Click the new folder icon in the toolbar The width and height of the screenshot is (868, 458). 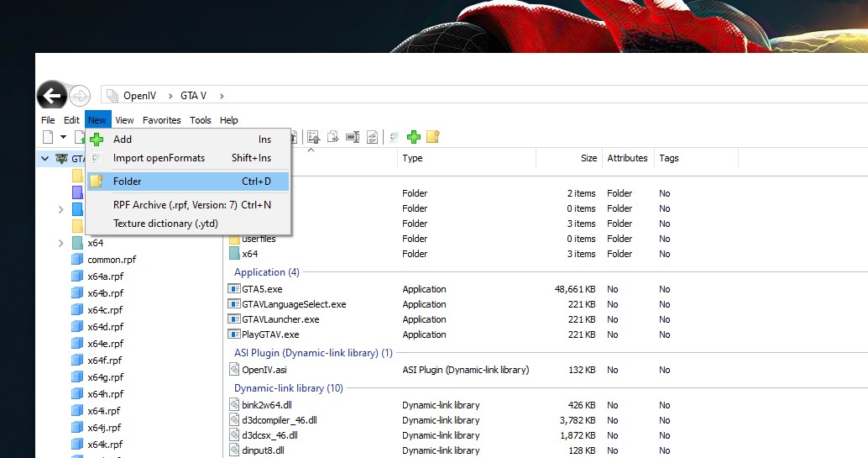[x=432, y=137]
